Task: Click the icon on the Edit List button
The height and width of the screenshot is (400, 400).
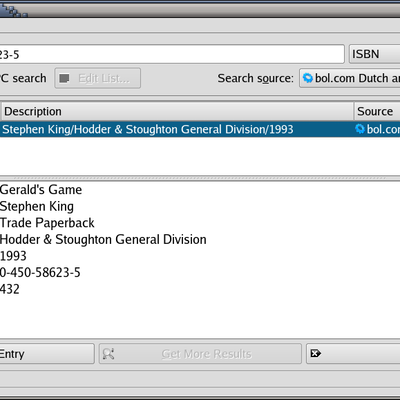Action: click(64, 78)
